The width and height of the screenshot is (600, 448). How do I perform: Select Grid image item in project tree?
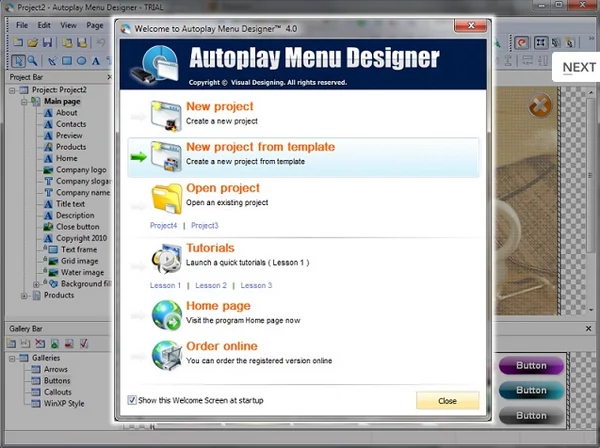[x=80, y=261]
